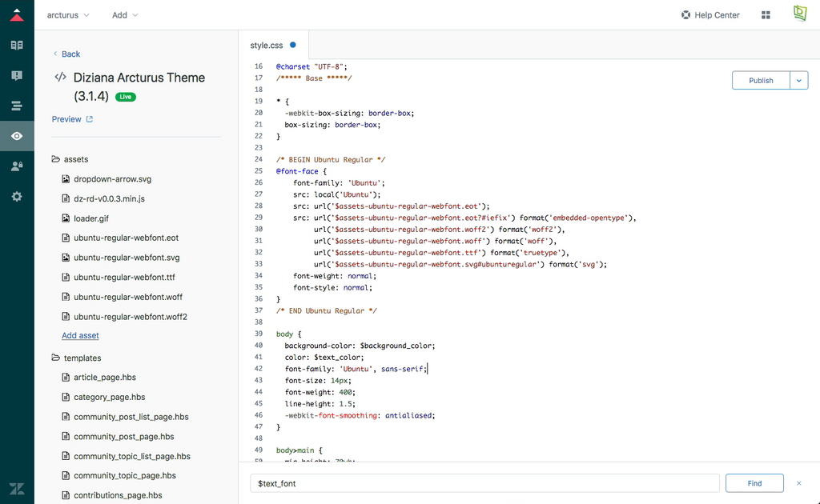
Task: Select the Customize Design eye icon
Action: tap(17, 136)
